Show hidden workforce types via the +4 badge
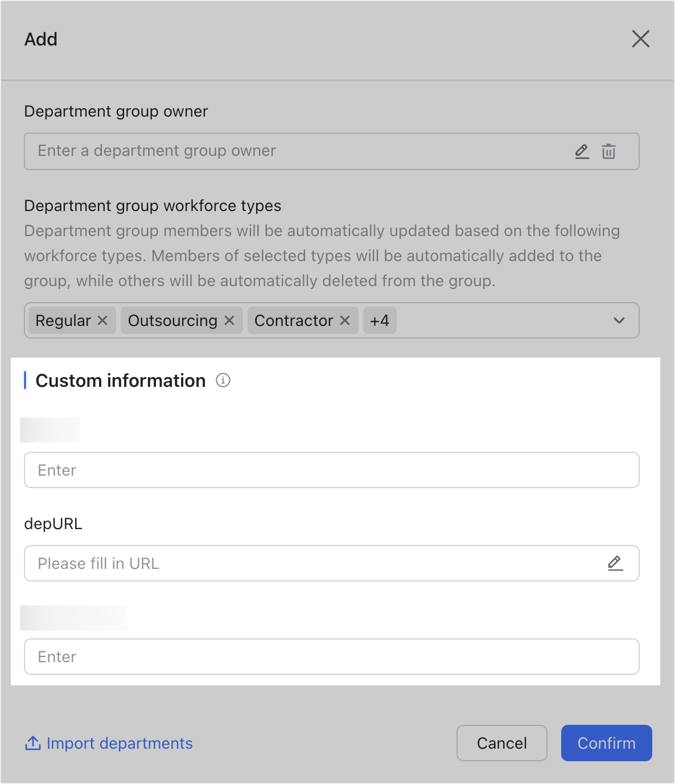 379,320
